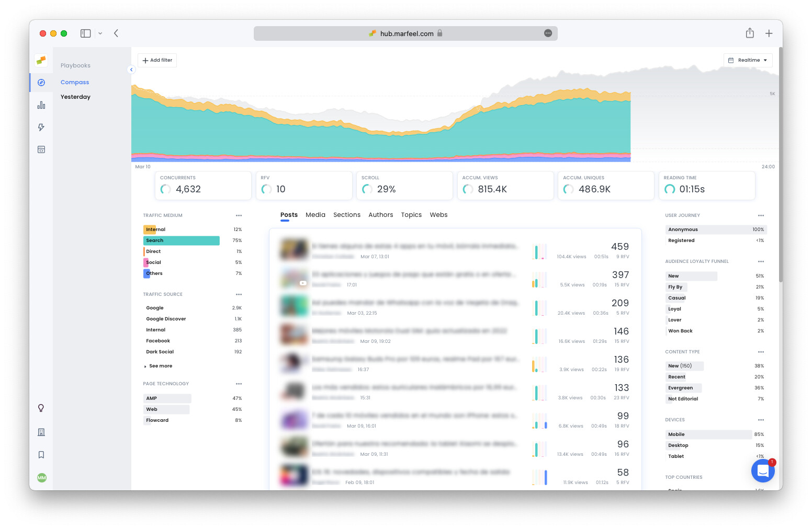Select the bookmark icon in the sidebar
Screen dimensions: 812x529
pos(41,454)
